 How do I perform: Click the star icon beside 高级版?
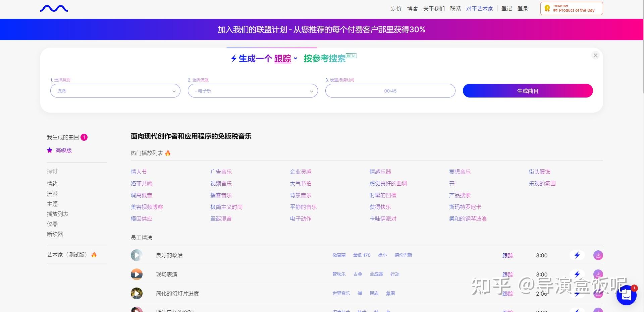pyautogui.click(x=50, y=150)
